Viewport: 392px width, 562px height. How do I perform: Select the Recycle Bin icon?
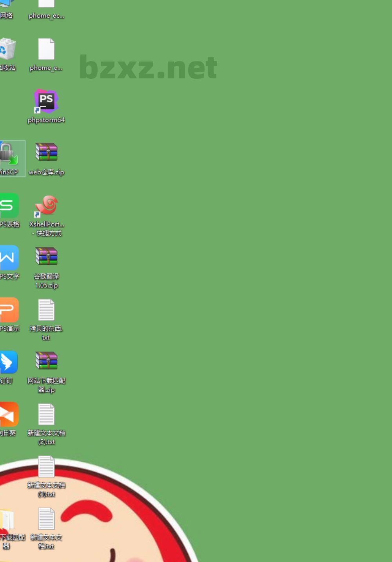click(7, 51)
